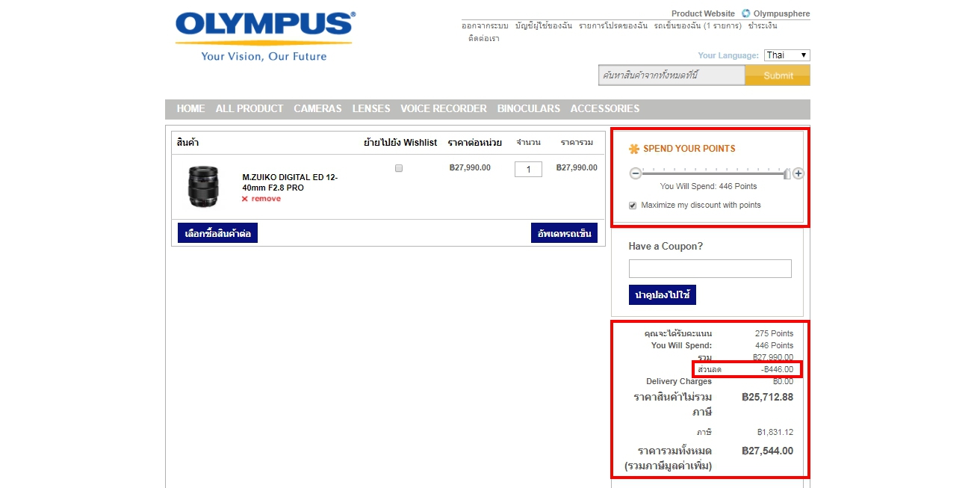Click the นำคูปองไปใช้ coupon button
Image resolution: width=980 pixels, height=488 pixels.
[663, 295]
